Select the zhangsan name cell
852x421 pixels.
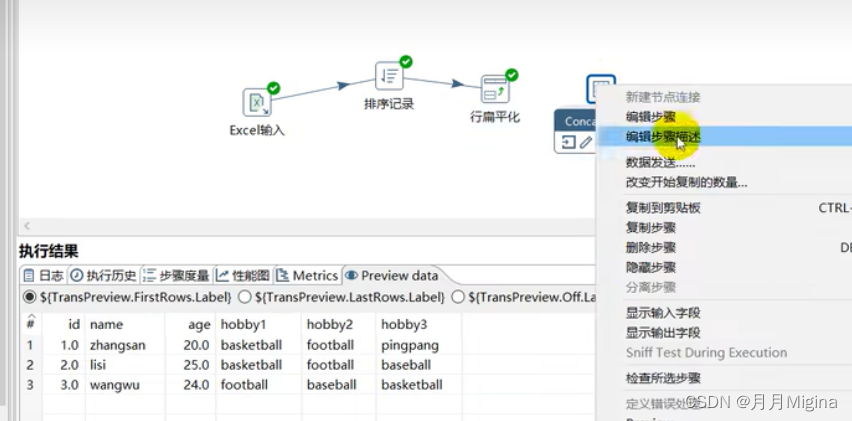pyautogui.click(x=125, y=345)
